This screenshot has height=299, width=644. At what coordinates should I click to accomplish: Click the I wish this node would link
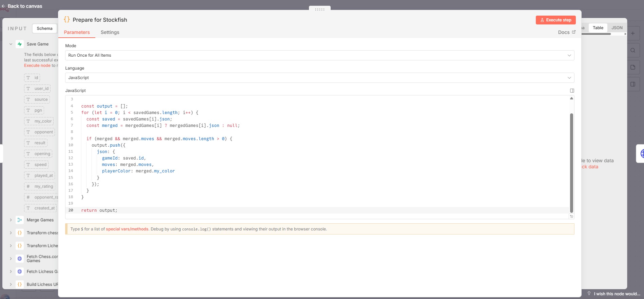(x=617, y=294)
